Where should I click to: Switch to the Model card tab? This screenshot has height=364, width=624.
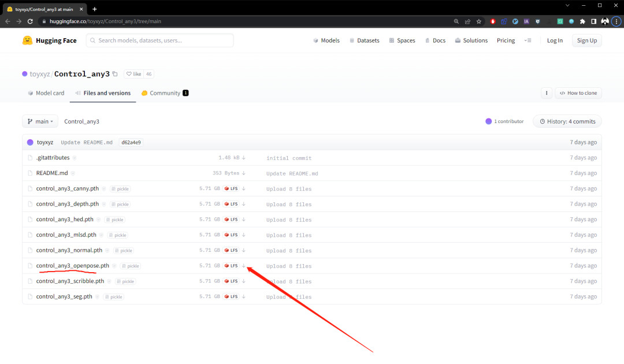pyautogui.click(x=46, y=93)
